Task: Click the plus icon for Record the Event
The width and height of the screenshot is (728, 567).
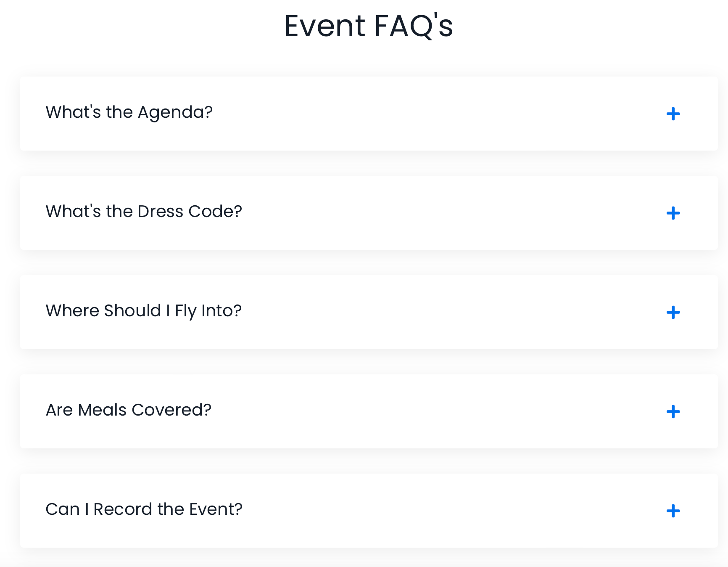Action: [673, 511]
